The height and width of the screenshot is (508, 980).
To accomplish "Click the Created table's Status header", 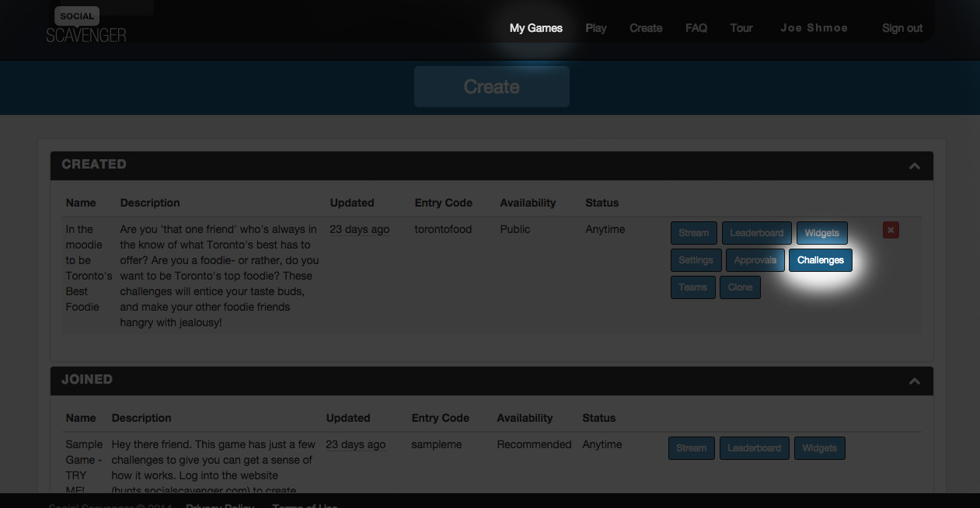I will pyautogui.click(x=602, y=203).
